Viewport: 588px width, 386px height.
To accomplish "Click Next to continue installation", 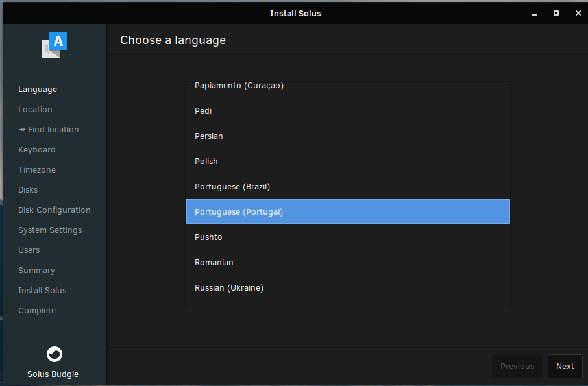I will 565,366.
